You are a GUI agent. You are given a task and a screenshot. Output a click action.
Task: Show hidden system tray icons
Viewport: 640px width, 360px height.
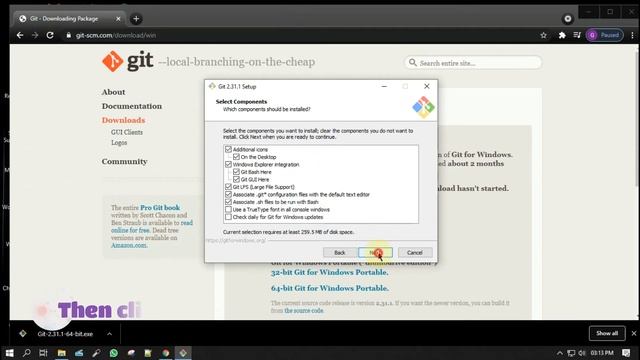(x=560, y=353)
